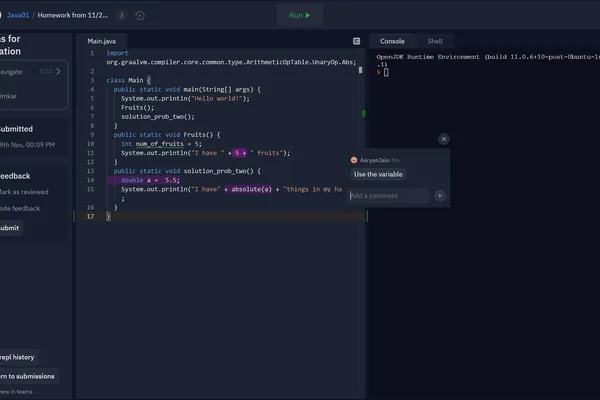Click 'Fruits();' call on line 6
Viewport: 600px width, 400px height.
point(137,108)
